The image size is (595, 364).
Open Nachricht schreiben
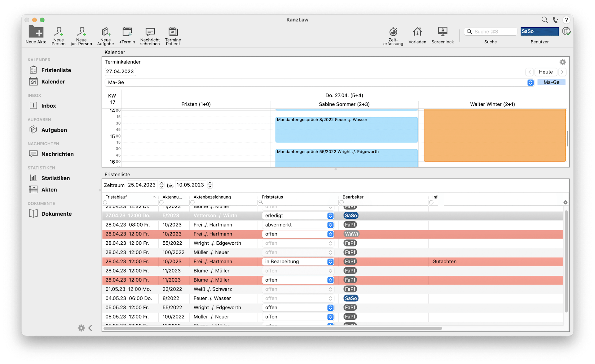tap(150, 36)
